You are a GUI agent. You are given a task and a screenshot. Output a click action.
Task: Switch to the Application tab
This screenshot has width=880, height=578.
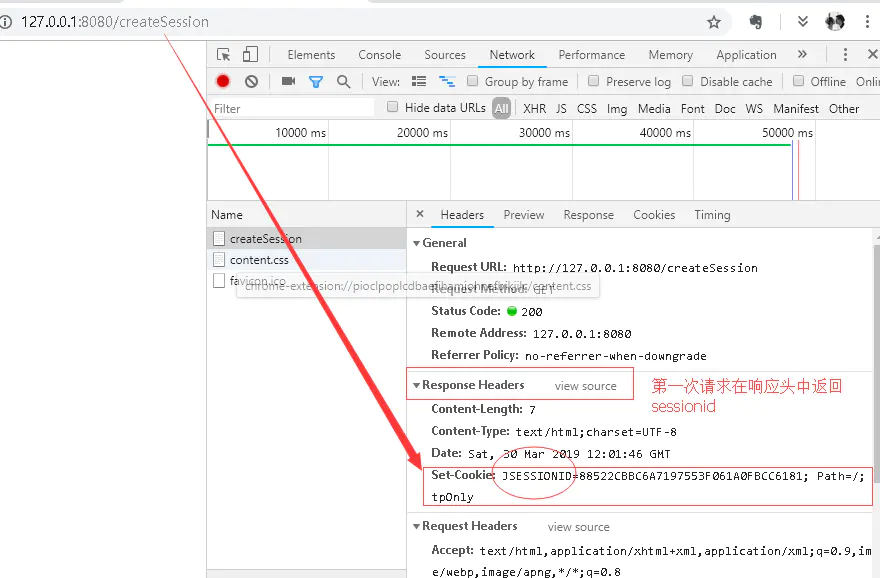coord(746,55)
